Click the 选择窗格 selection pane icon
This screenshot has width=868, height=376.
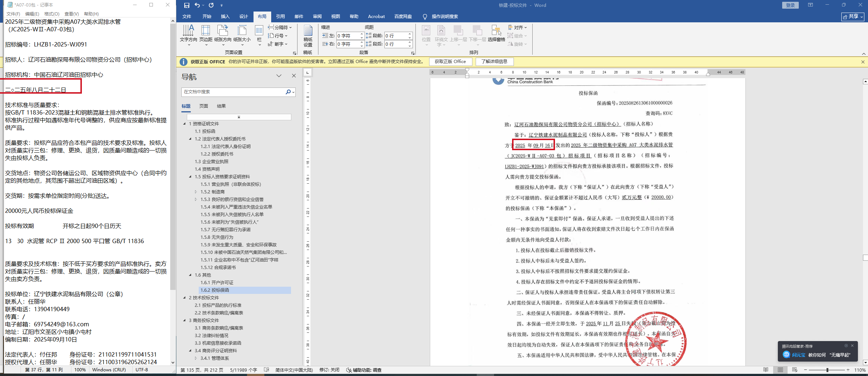(496, 33)
